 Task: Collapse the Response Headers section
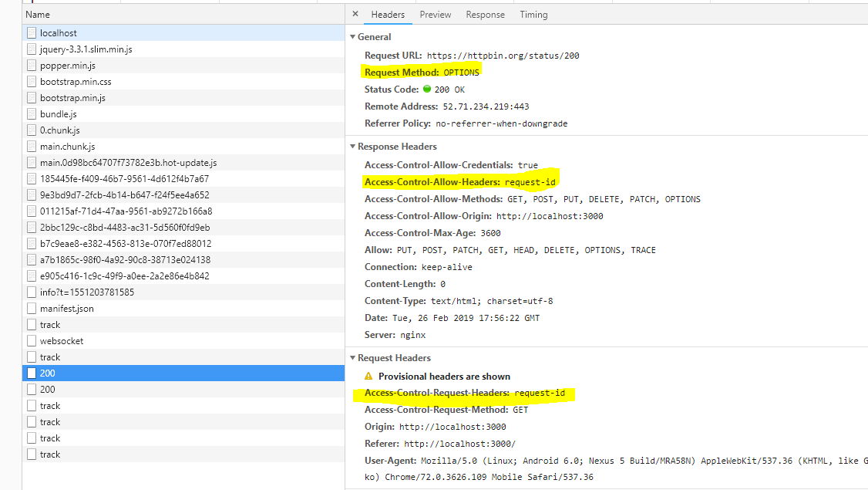coord(353,146)
